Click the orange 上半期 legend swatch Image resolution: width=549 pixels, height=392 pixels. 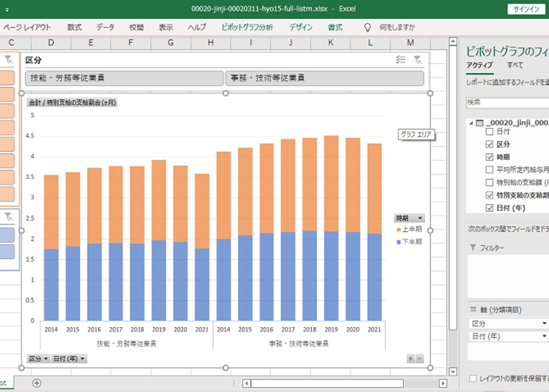(x=399, y=230)
